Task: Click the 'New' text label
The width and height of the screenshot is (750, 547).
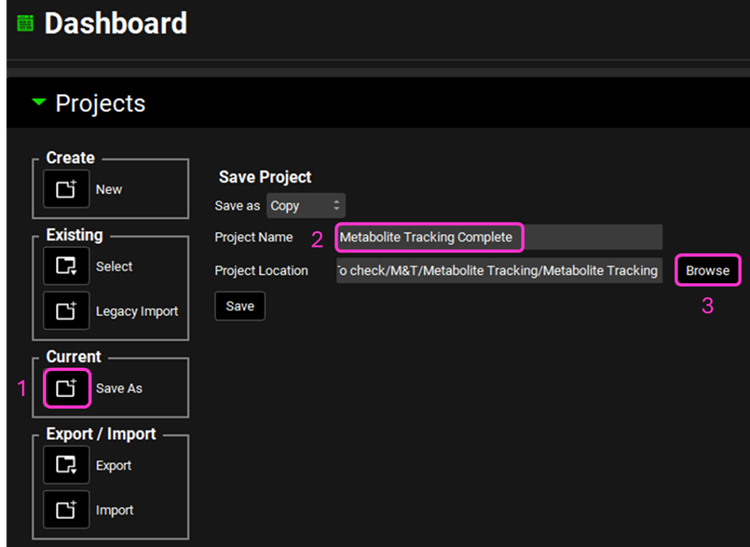Action: click(109, 189)
